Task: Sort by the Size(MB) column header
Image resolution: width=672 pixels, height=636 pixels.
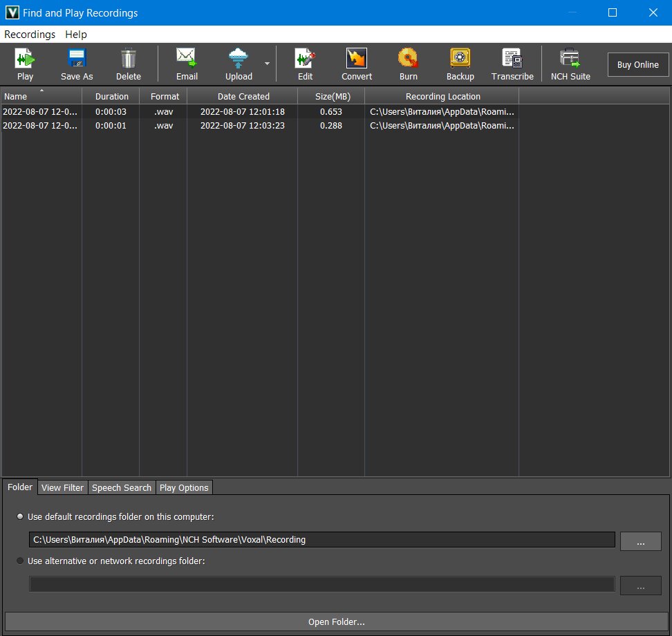Action: [x=332, y=96]
